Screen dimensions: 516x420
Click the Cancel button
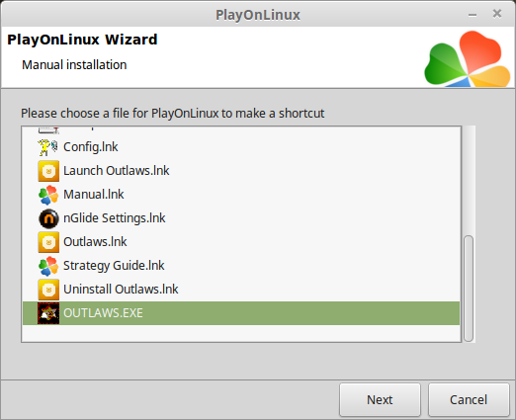point(469,400)
